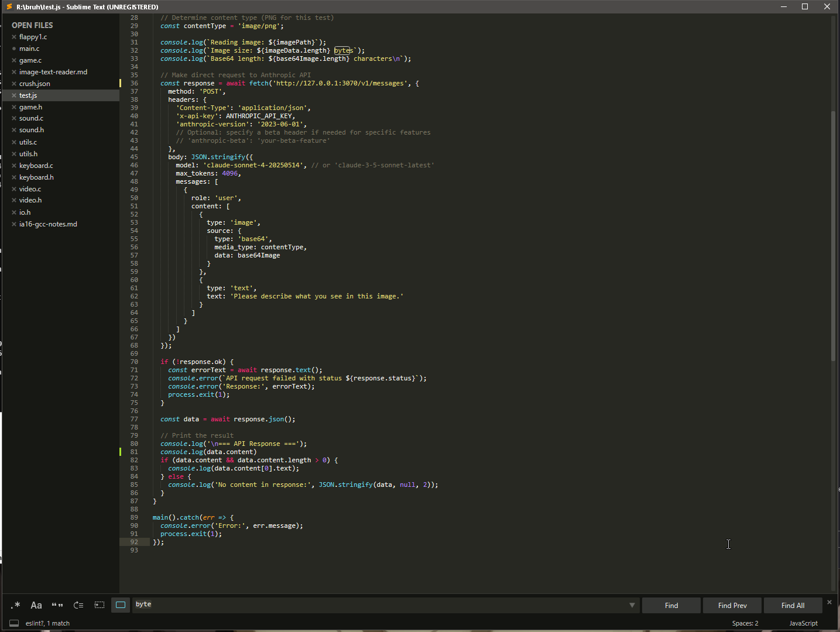
Task: Click the Find Prev button
Action: 732,606
